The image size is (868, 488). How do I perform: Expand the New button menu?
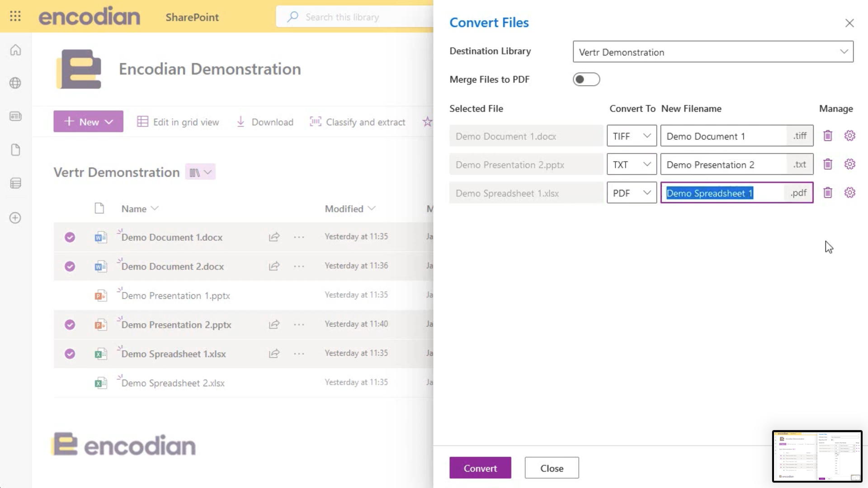click(88, 122)
